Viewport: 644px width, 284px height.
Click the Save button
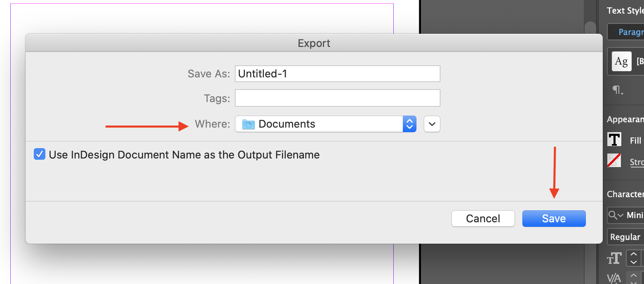pyautogui.click(x=554, y=219)
